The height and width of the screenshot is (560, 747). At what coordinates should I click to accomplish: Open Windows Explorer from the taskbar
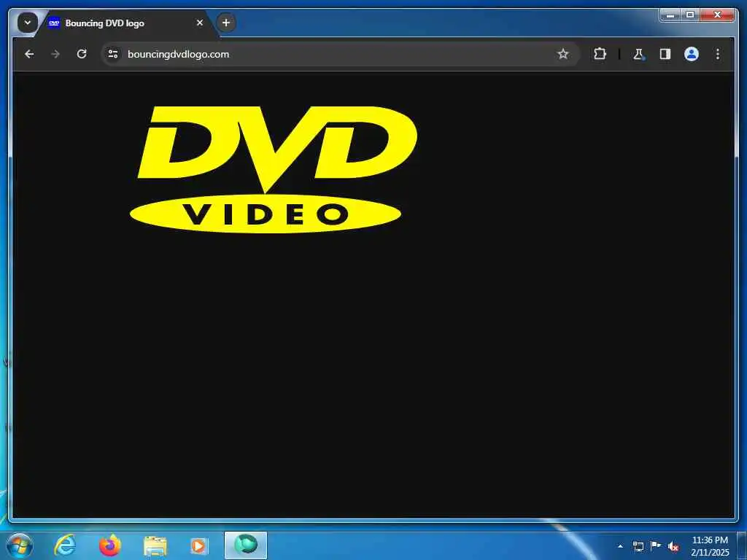(x=155, y=545)
